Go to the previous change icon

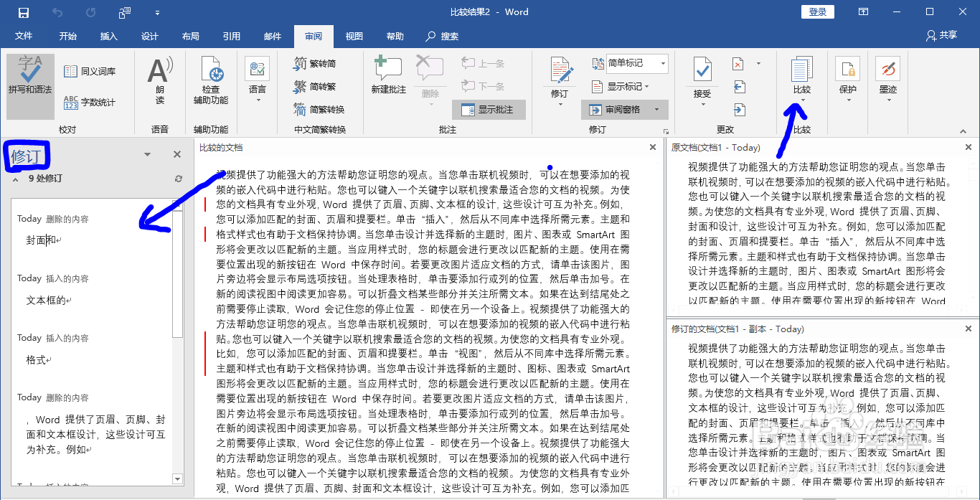click(x=739, y=87)
